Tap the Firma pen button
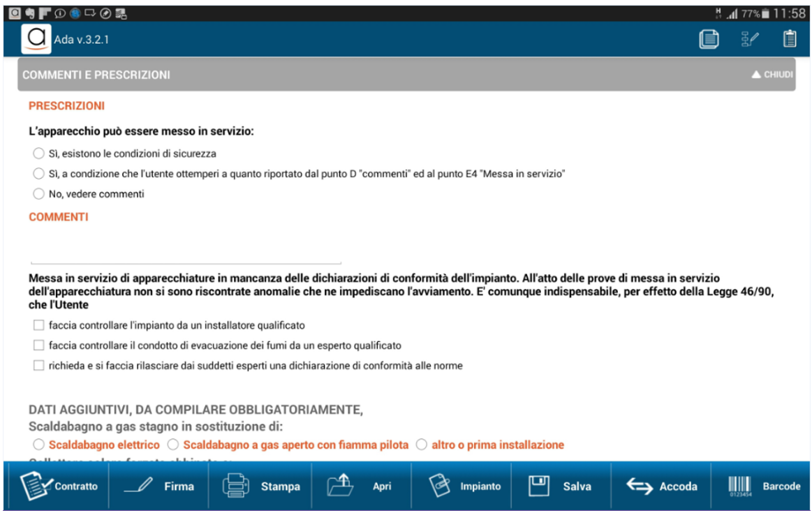812x513 pixels. pyautogui.click(x=158, y=486)
